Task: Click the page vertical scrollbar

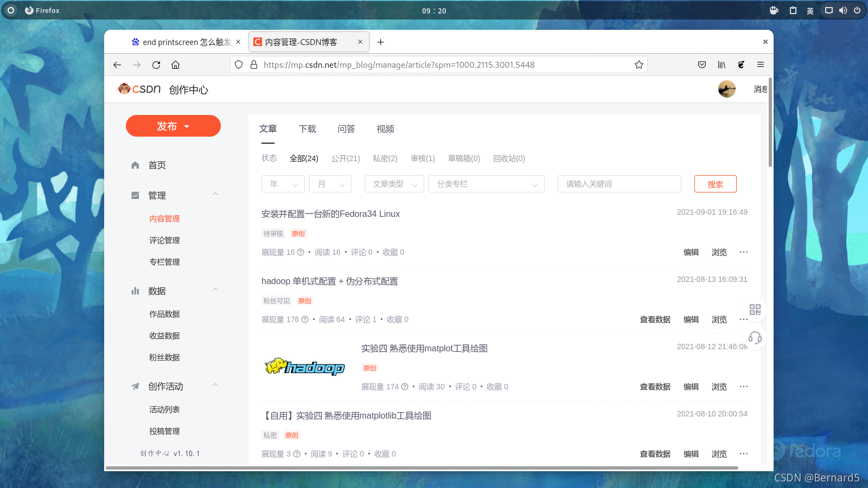Action: pos(770,123)
